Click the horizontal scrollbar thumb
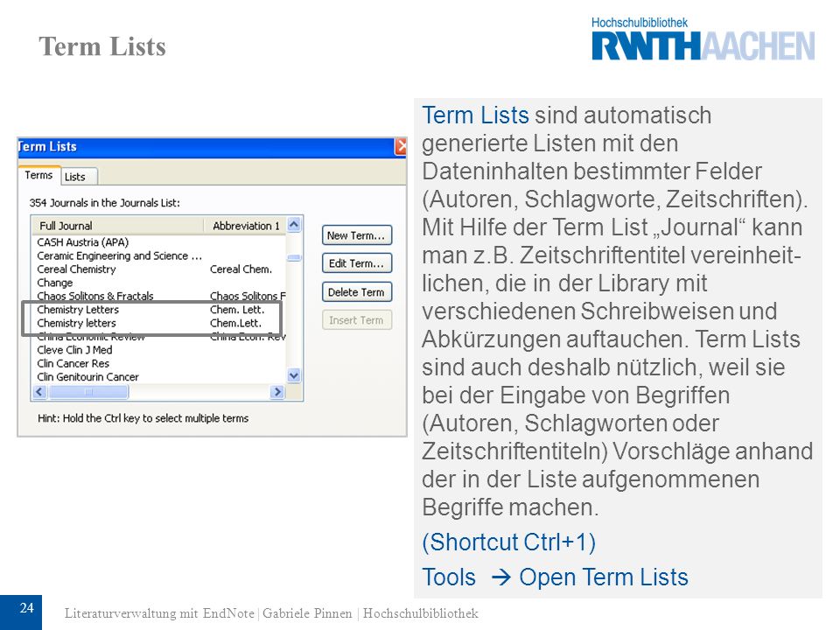The image size is (840, 630). pyautogui.click(x=88, y=392)
